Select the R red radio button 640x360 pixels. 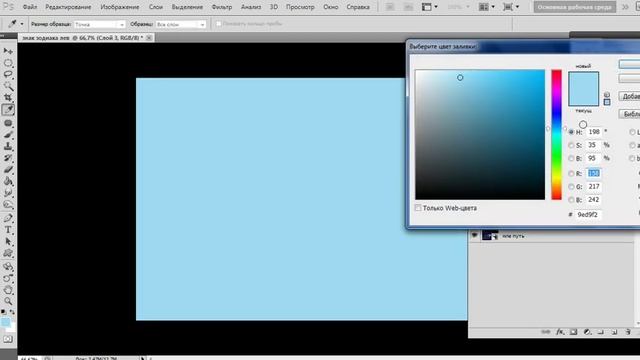click(x=571, y=174)
